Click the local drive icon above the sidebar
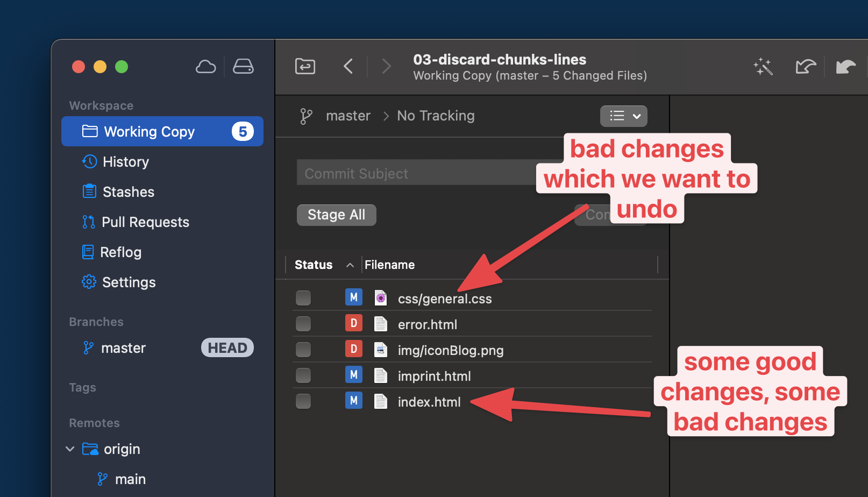The height and width of the screenshot is (497, 868). click(243, 66)
